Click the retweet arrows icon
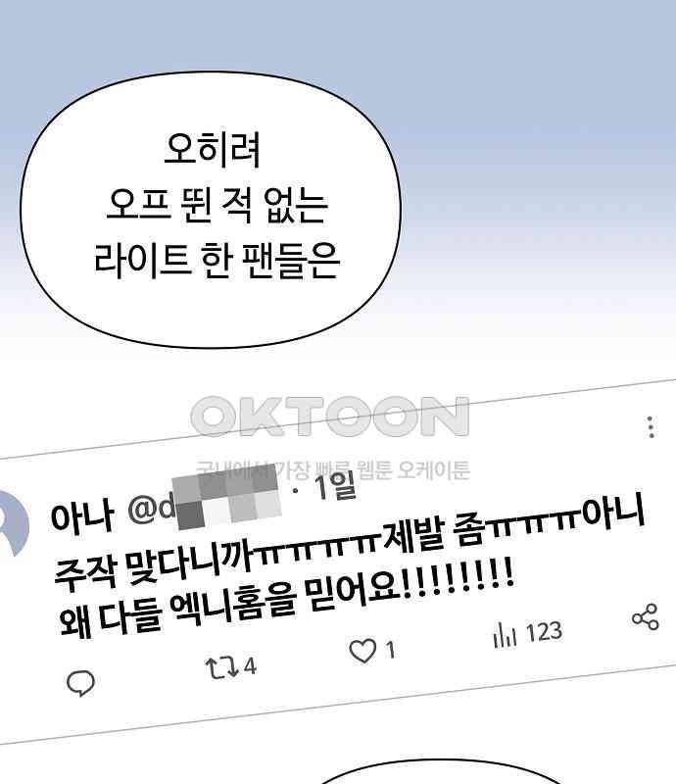Screen dimensions: 676x784 click(222, 668)
